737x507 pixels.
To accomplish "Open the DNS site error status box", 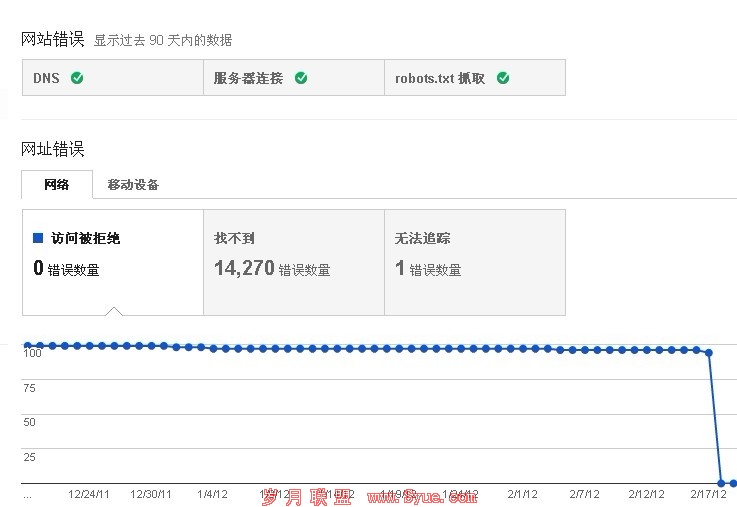I will [x=112, y=78].
